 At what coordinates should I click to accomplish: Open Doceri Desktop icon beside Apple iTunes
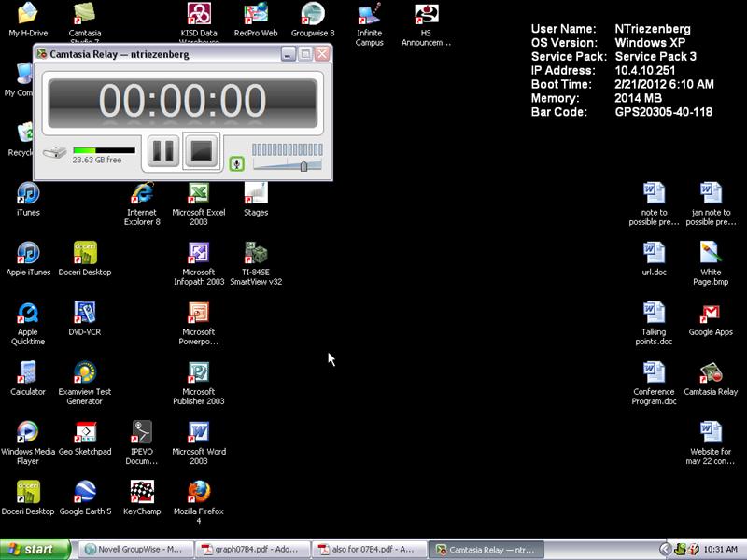[85, 259]
